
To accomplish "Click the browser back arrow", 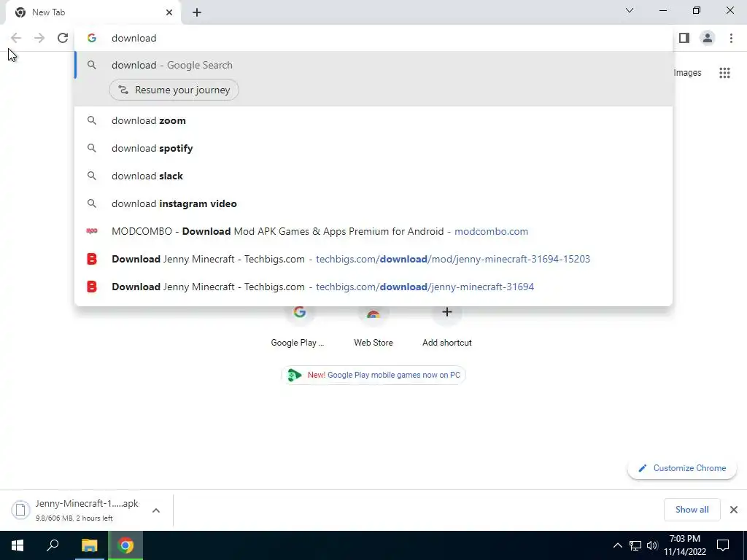I will point(16,38).
